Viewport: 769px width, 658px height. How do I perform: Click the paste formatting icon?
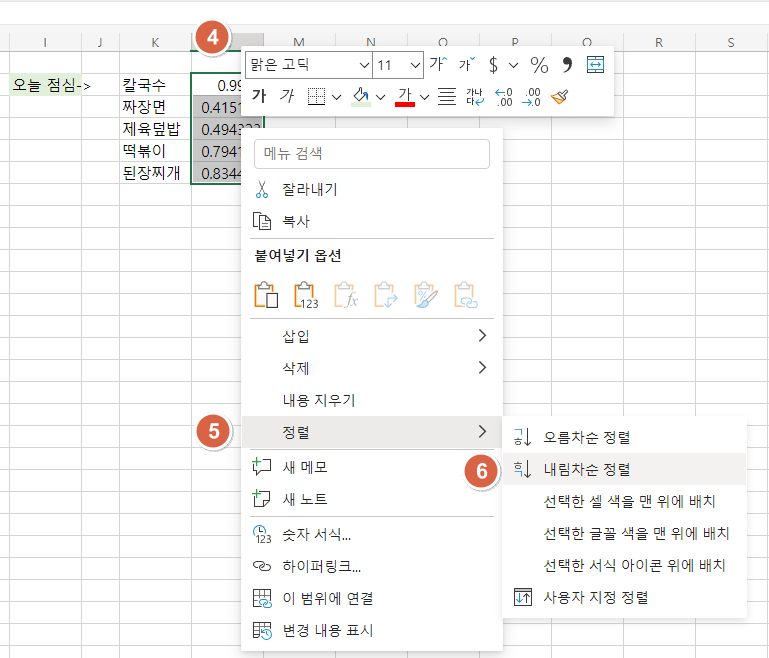coord(426,295)
